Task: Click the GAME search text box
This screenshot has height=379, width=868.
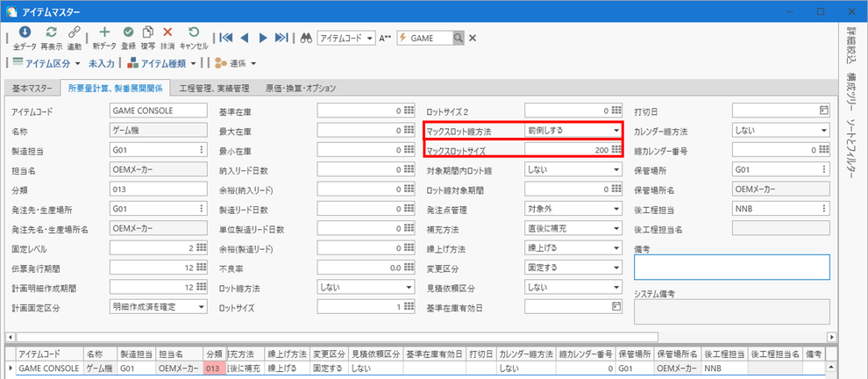Action: pos(430,38)
